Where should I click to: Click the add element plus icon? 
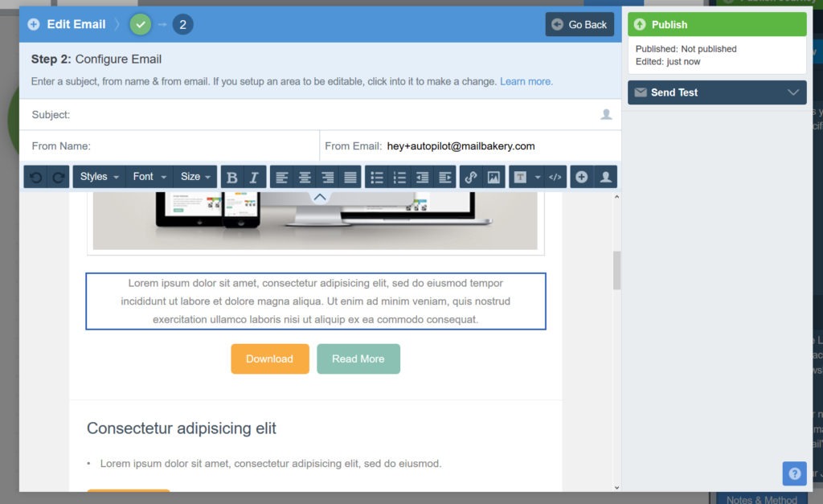(581, 177)
